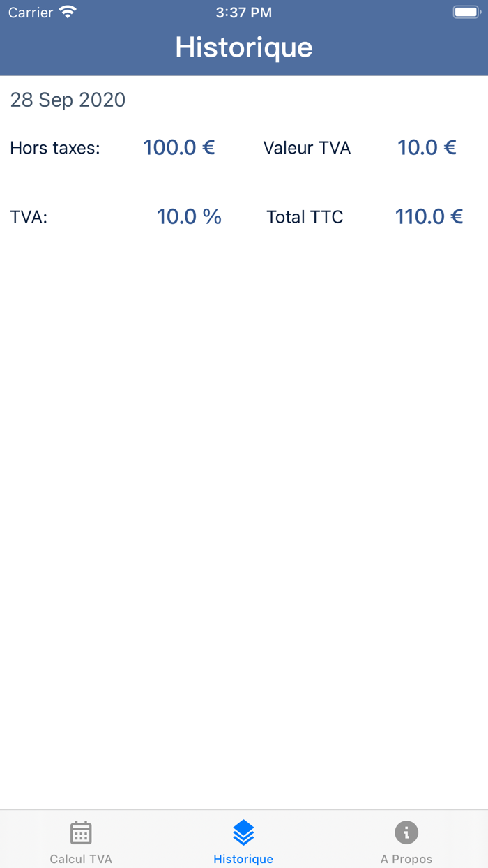This screenshot has width=488, height=868.
Task: Tap the 28 Sep 2020 date header
Action: pos(68,100)
